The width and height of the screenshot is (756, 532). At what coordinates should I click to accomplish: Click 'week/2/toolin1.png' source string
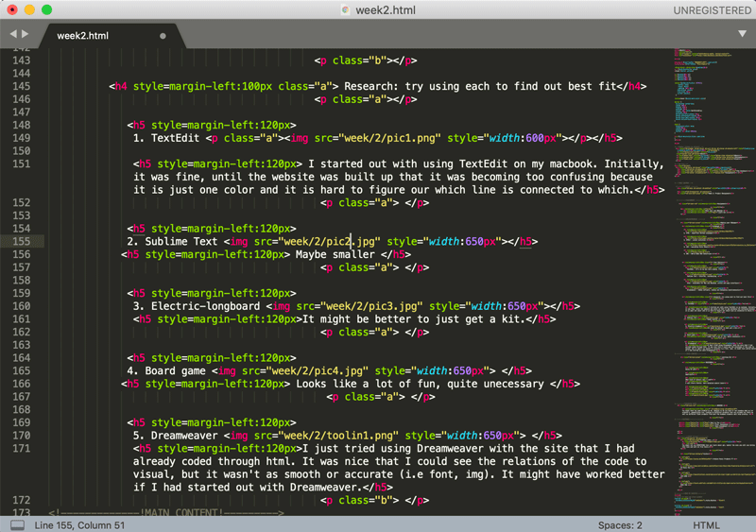click(338, 436)
